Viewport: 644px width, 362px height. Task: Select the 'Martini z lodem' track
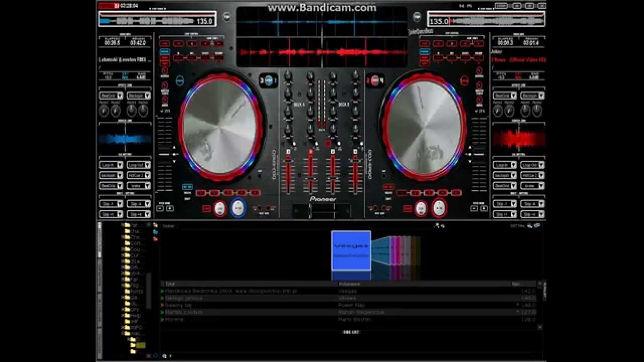click(x=349, y=312)
